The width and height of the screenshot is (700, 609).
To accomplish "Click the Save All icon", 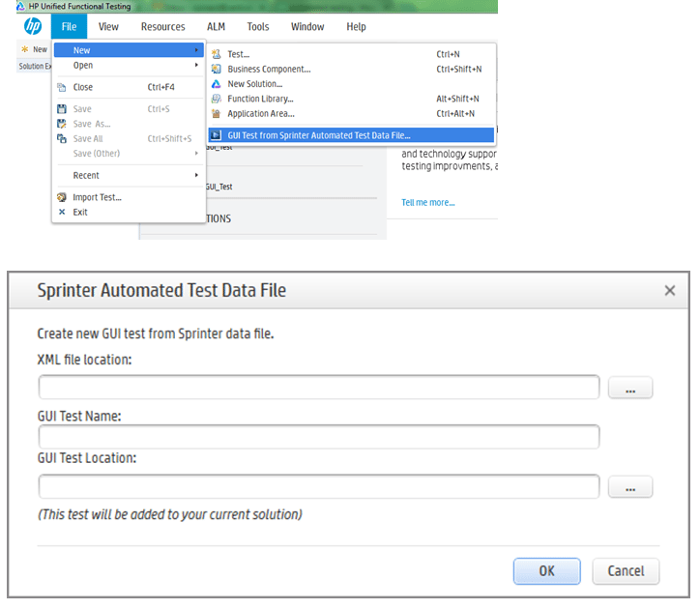I will point(62,138).
